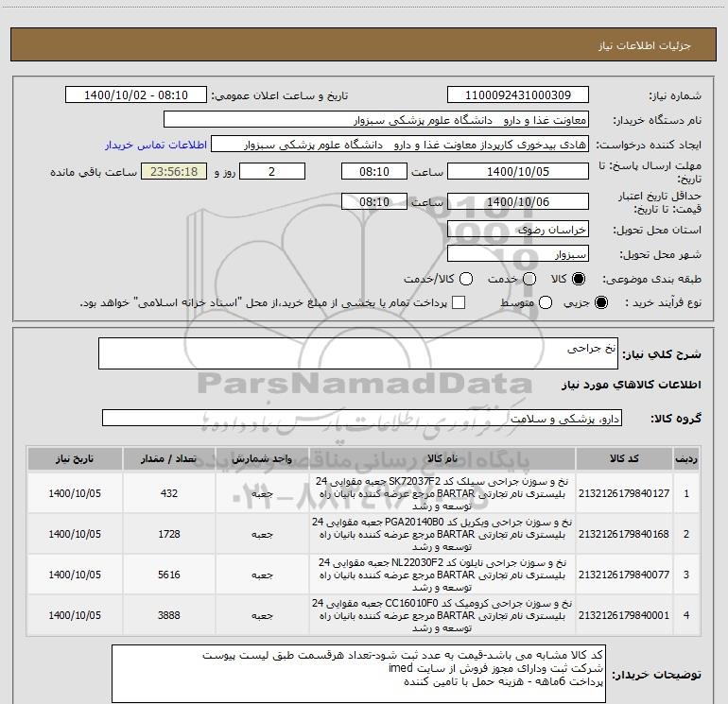Viewport: 728px width, 704px height.
Task: Select product code 2132126179840077
Action: pos(624,575)
